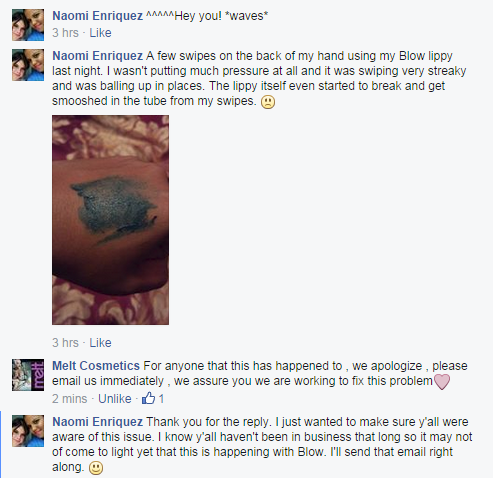Open timestamp of 'Hey you! *waves*' comment
Image resolution: width=493 pixels, height=478 pixels.
pyautogui.click(x=65, y=33)
